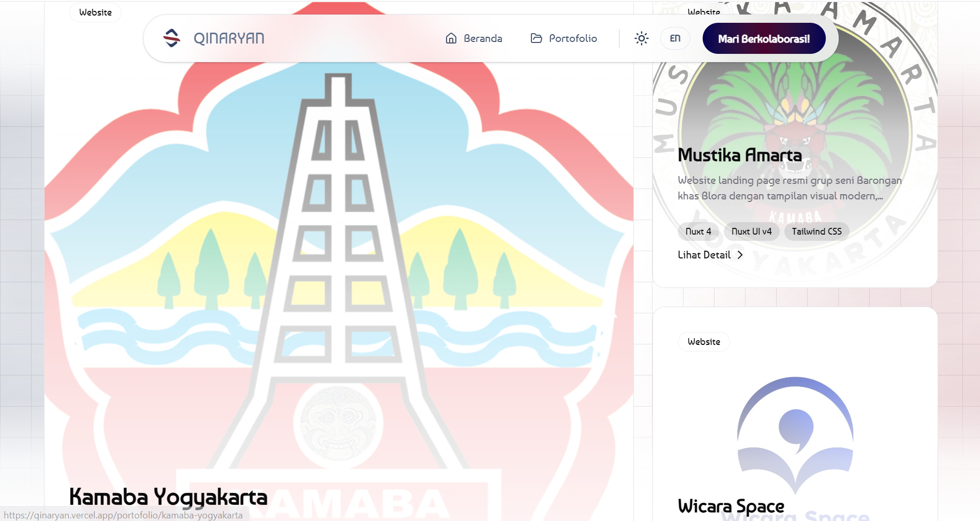Switch language with the EN button
Image resolution: width=980 pixels, height=521 pixels.
(x=675, y=38)
